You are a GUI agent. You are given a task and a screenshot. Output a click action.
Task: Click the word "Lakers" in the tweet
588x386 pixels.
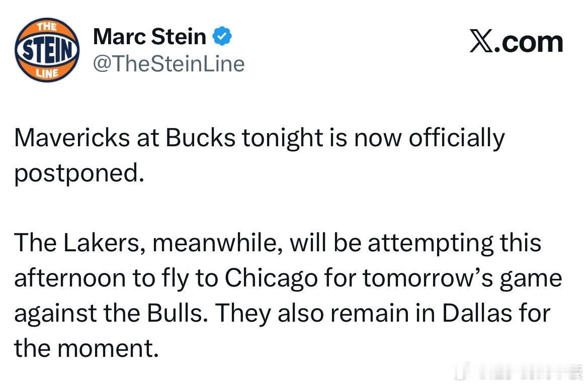103,243
